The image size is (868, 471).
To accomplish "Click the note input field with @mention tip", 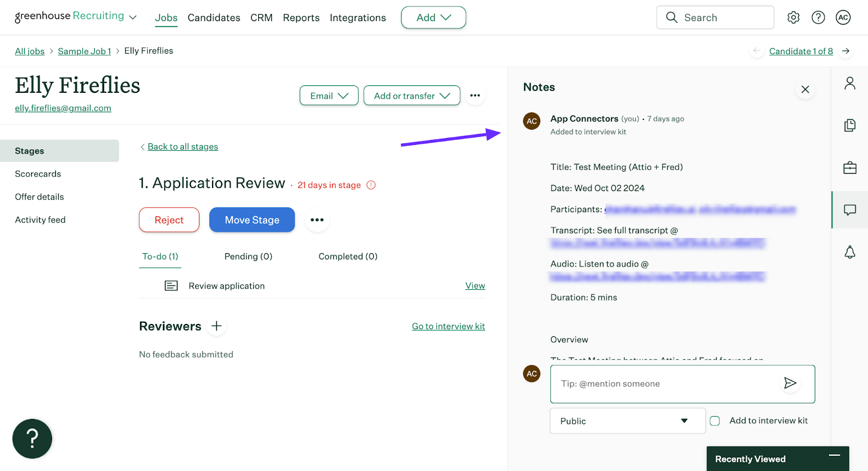I will coord(665,384).
